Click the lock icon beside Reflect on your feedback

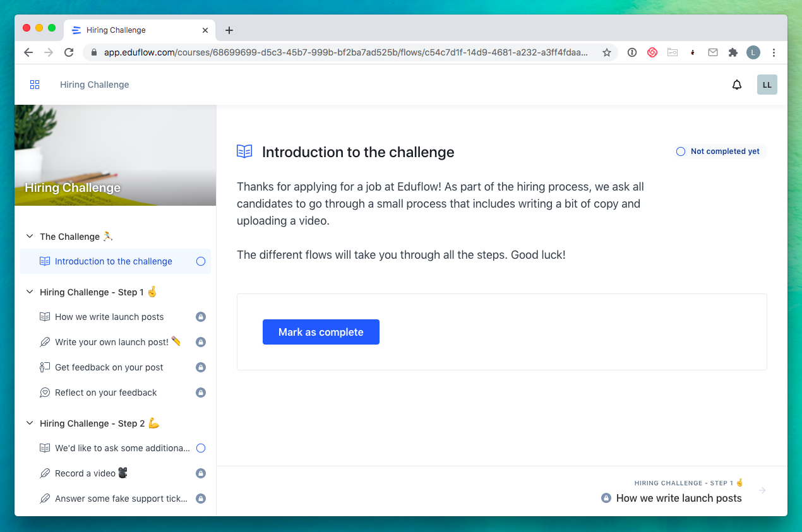pyautogui.click(x=201, y=393)
